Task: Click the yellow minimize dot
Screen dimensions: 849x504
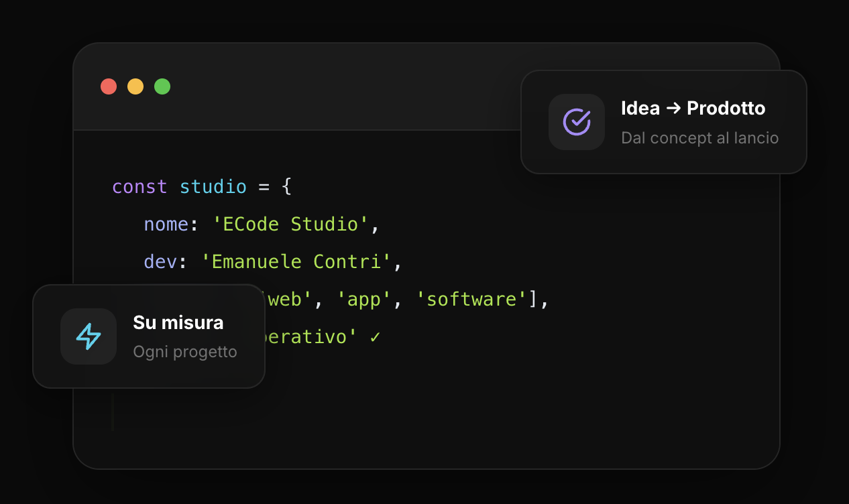Action: (135, 86)
